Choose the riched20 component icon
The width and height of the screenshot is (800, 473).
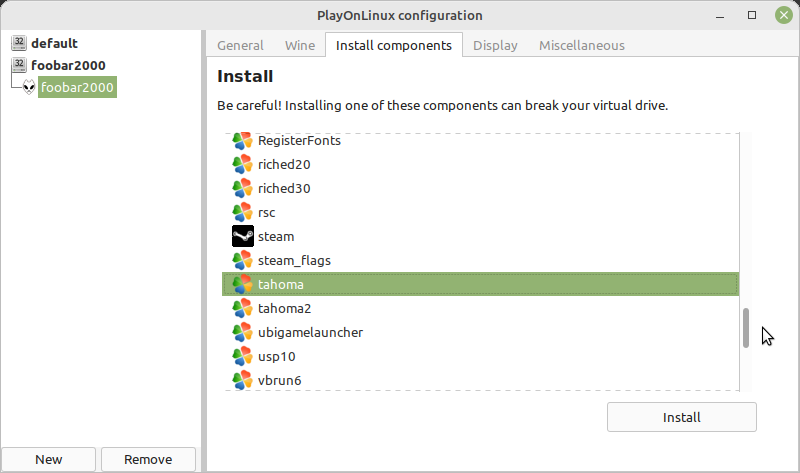[x=243, y=164]
